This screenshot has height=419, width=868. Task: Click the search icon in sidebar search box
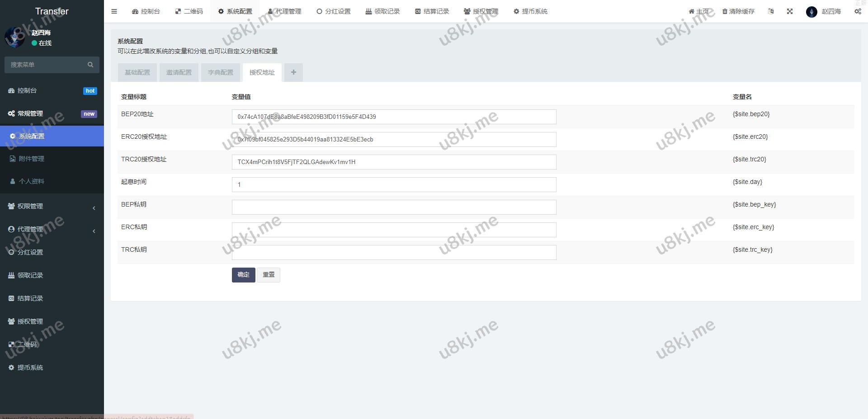[x=90, y=65]
